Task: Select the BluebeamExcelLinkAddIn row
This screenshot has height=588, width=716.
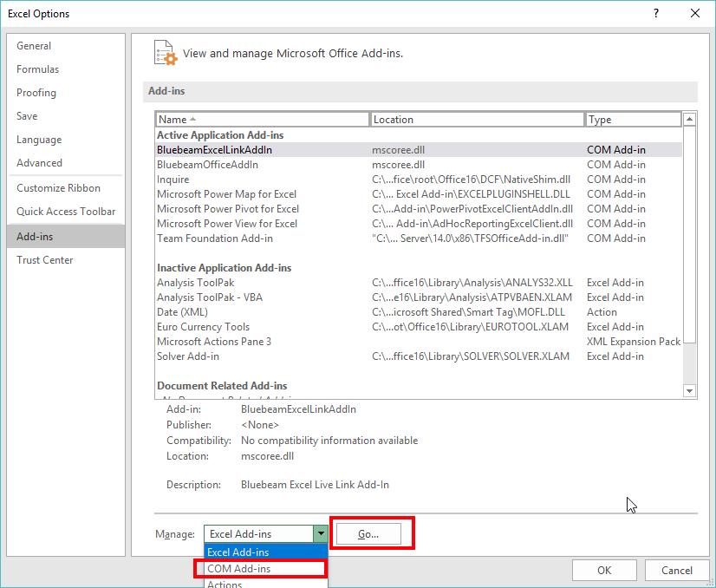Action: (x=419, y=150)
